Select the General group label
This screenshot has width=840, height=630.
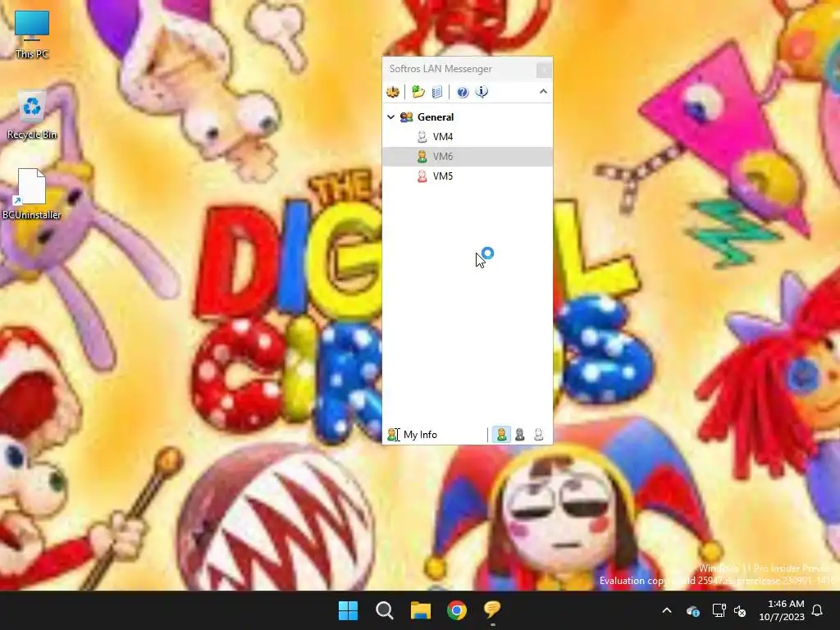click(x=436, y=116)
